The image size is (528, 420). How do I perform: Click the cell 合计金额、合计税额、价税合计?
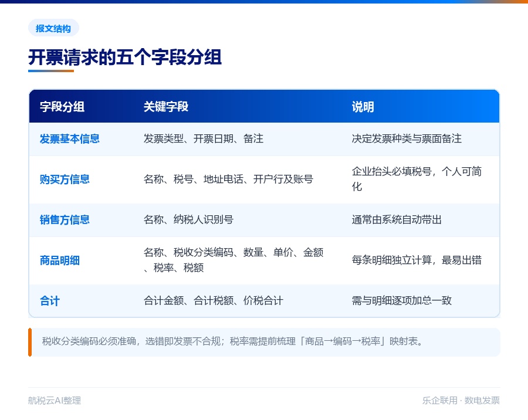pos(214,300)
